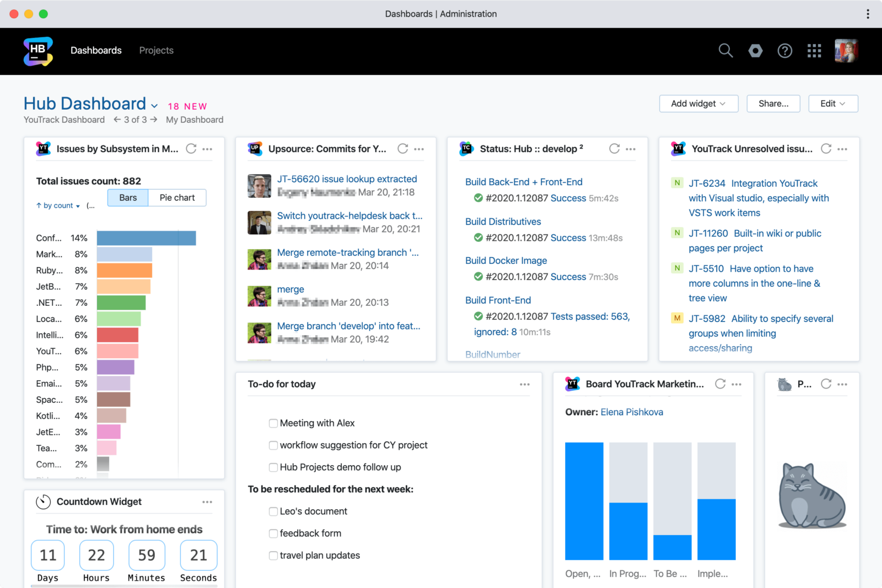Click the JetBrains Hub logo
Viewport: 882px width, 588px height.
(36, 51)
